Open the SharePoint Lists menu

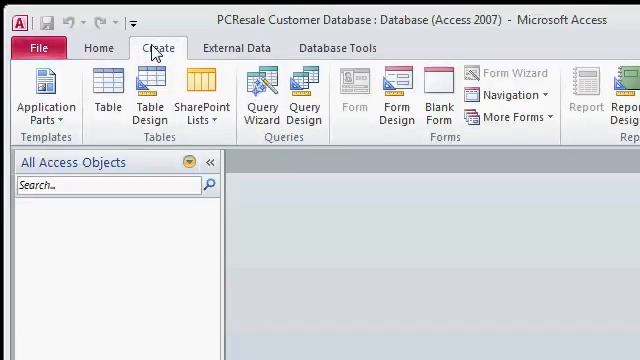[x=202, y=96]
